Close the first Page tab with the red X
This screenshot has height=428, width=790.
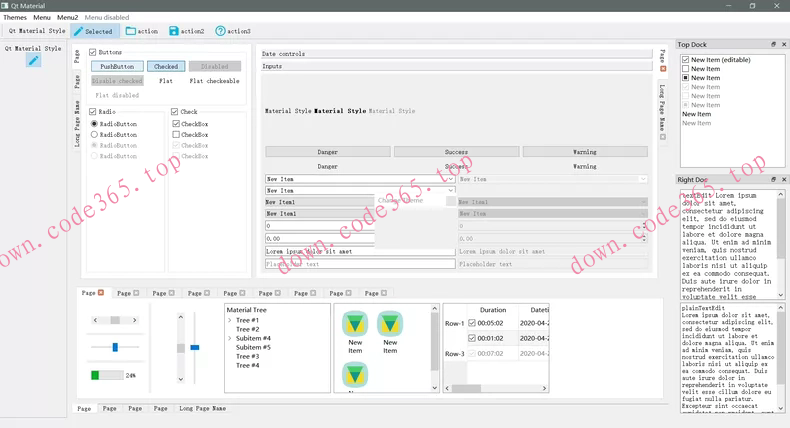[x=101, y=293]
